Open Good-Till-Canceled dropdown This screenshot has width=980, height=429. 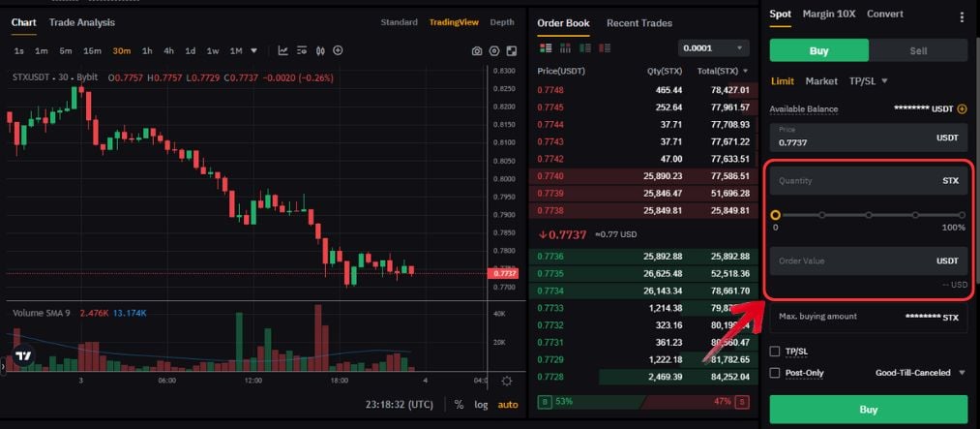[x=921, y=373]
